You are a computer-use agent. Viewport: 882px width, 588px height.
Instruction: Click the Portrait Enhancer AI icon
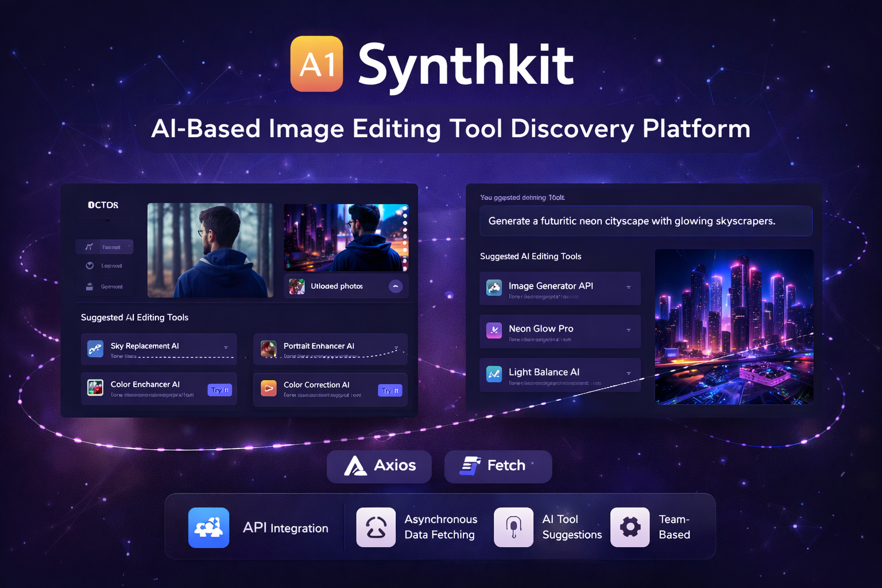point(268,349)
